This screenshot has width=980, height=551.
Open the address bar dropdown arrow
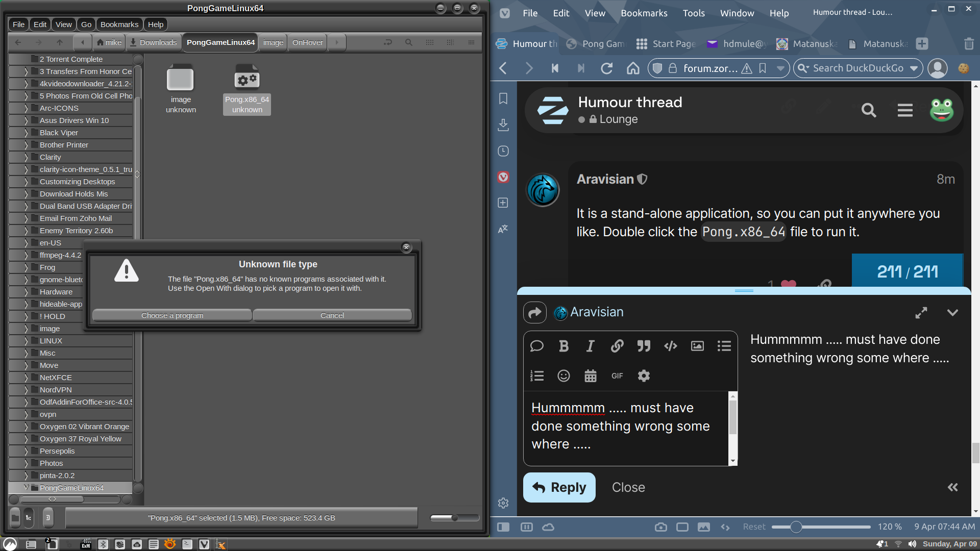(x=780, y=68)
